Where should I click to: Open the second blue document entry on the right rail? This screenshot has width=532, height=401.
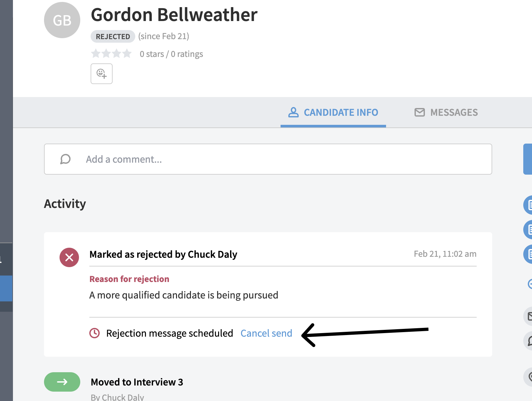tap(529, 230)
